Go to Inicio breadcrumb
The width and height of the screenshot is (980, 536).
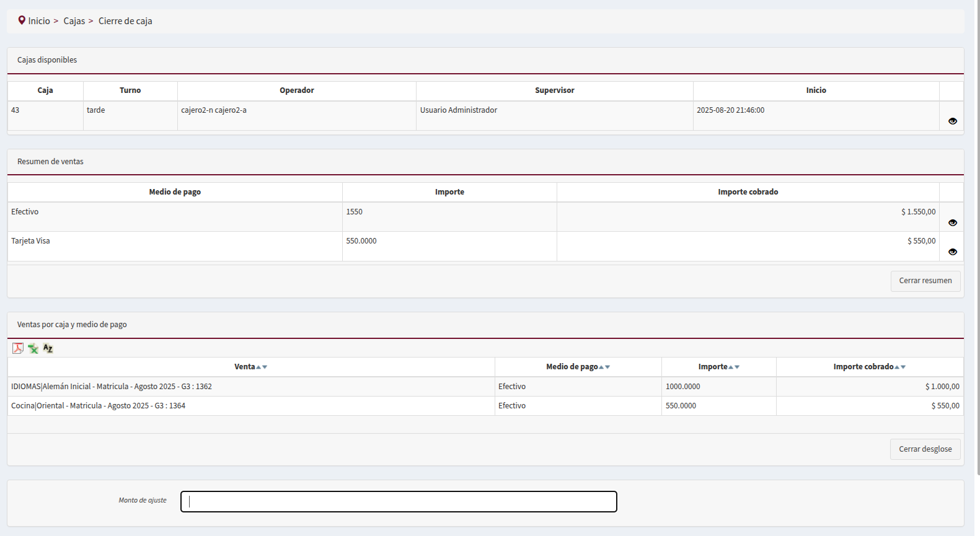39,21
